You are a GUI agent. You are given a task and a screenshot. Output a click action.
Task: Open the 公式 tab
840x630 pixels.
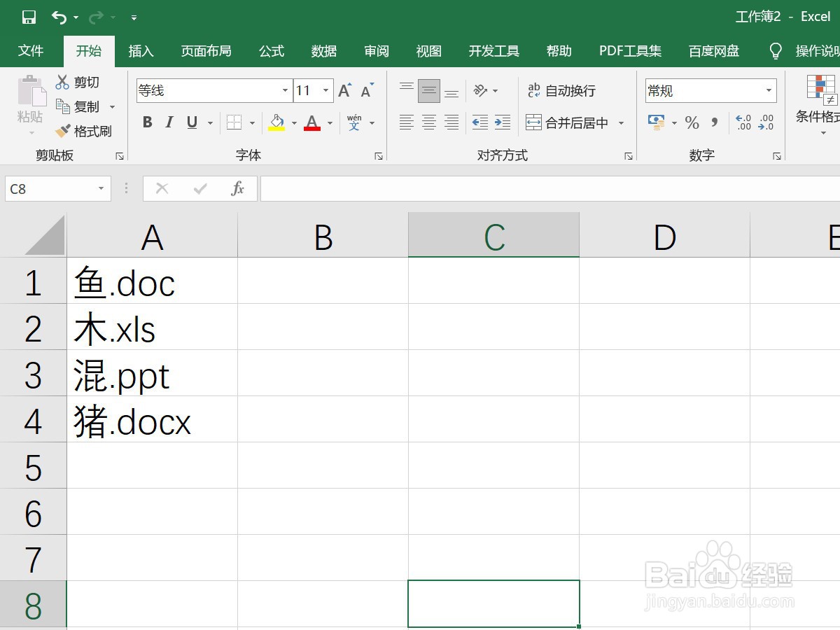pos(272,51)
